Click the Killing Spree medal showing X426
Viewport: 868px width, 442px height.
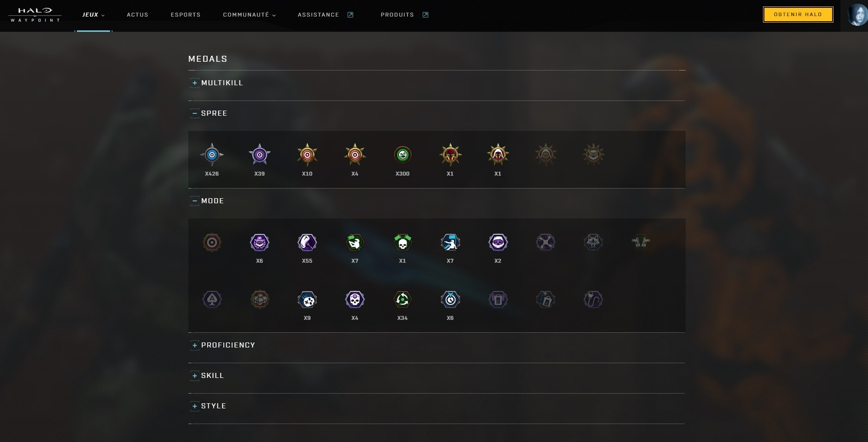[212, 155]
